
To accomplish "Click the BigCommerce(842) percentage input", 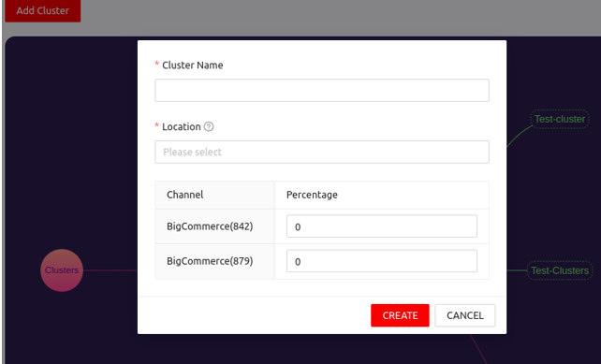I will point(382,226).
